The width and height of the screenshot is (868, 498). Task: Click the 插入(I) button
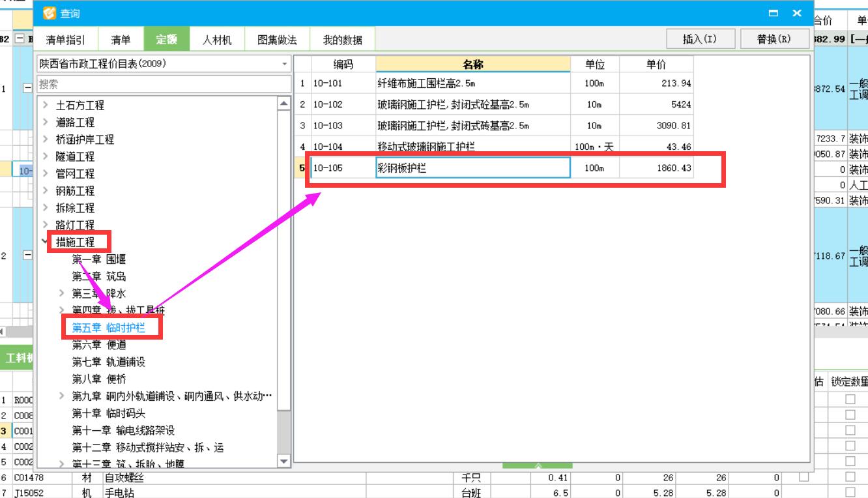701,39
